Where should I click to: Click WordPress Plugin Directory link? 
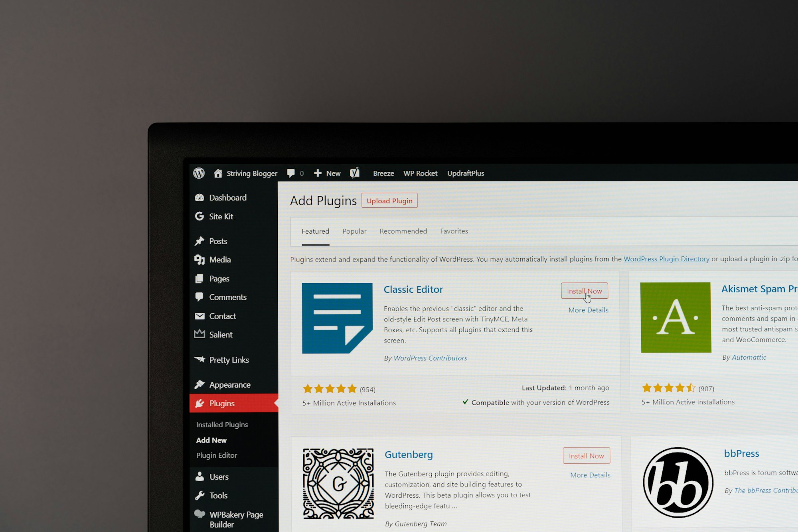[666, 258]
